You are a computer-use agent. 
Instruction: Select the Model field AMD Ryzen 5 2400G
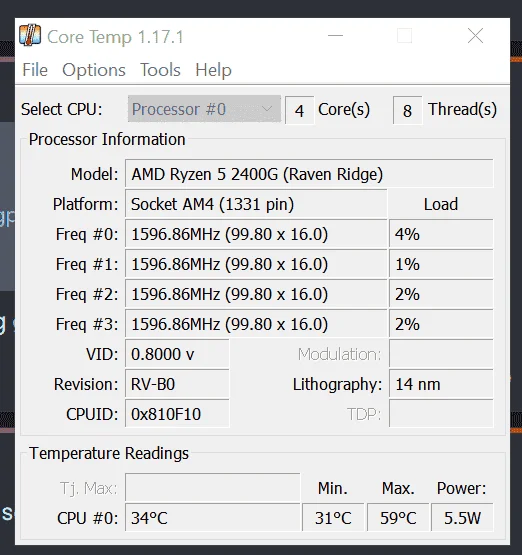coord(309,174)
